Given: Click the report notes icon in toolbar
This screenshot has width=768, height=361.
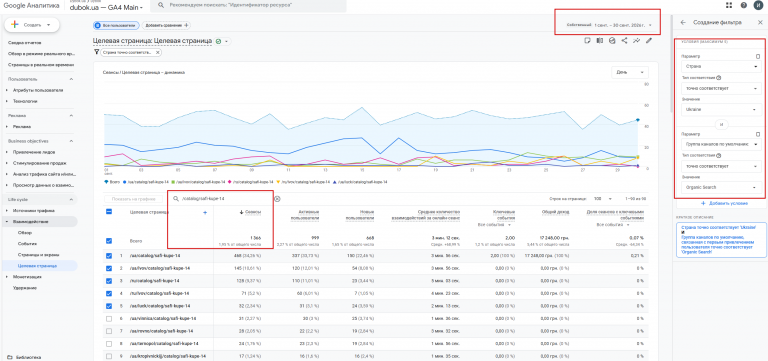Looking at the screenshot, I should (587, 41).
